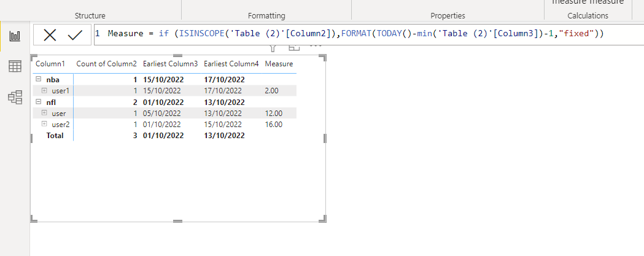Expand the user row under nfl
The width and height of the screenshot is (644, 256).
44,113
